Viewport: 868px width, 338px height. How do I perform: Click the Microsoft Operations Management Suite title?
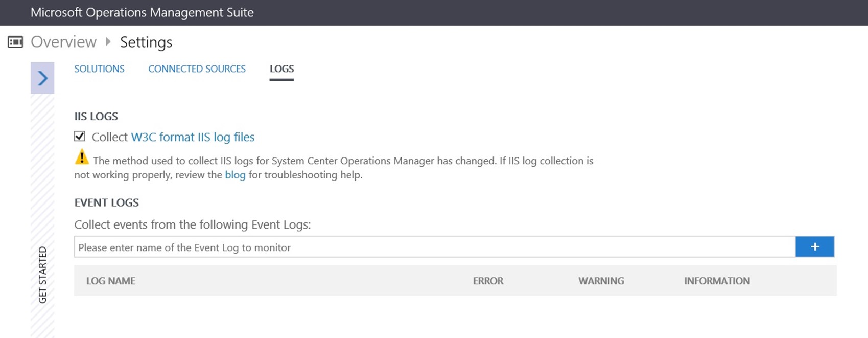pos(142,12)
